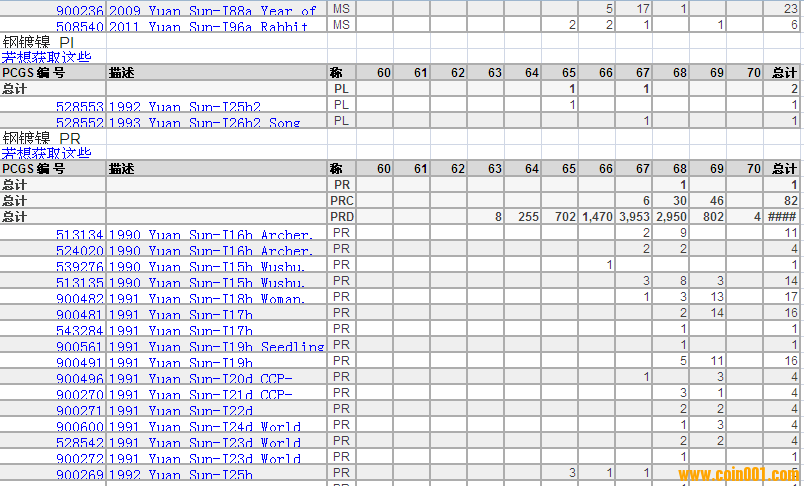Open PCGS number 513134 link
This screenshot has width=804, height=486.
[79, 235]
